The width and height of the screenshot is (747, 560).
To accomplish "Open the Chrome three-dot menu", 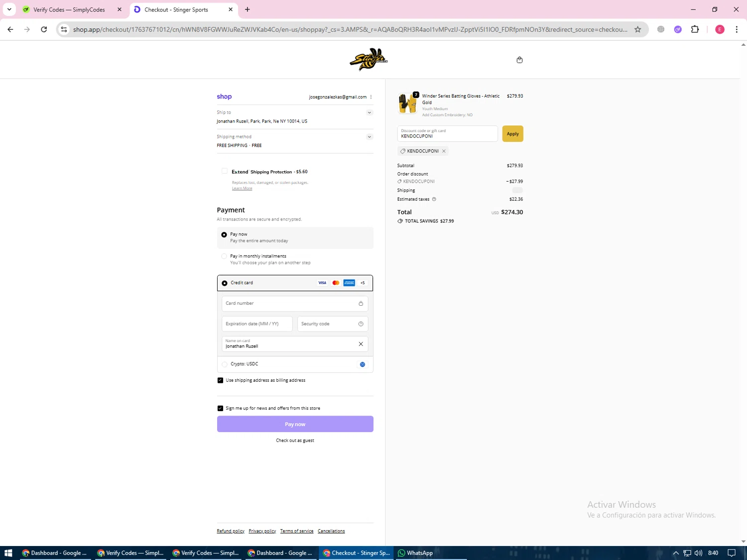I will coord(737,29).
